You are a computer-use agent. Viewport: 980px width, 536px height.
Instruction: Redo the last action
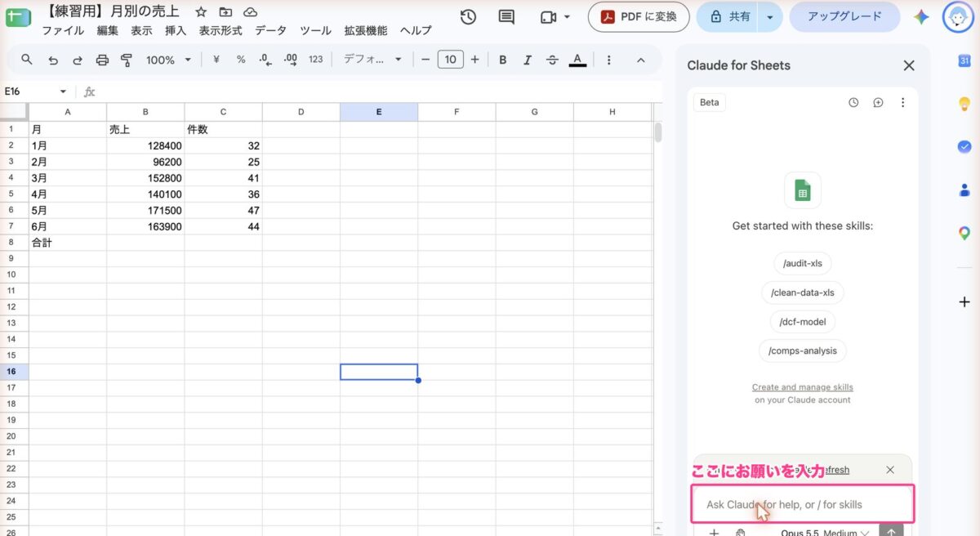[x=78, y=60]
